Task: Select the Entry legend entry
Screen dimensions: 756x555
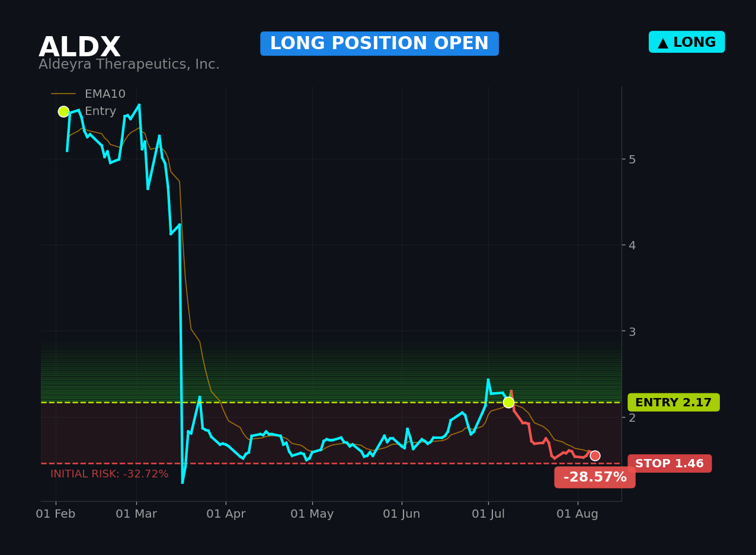Action: tap(87, 111)
